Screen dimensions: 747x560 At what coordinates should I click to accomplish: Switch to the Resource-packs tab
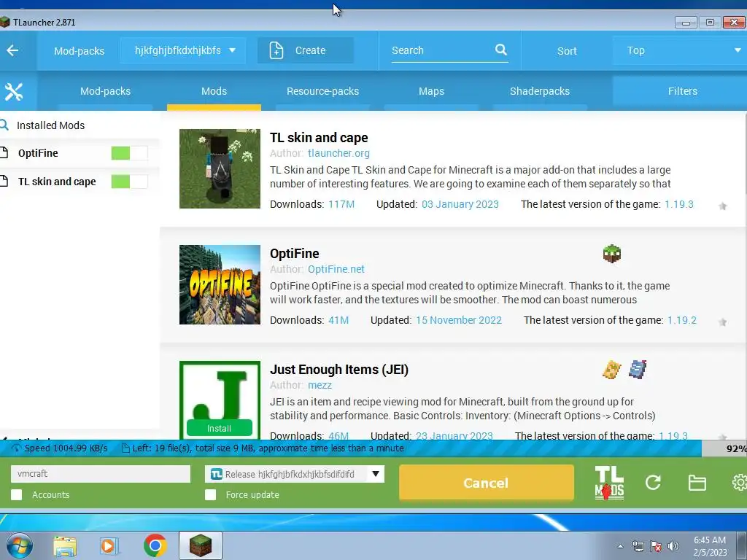322,91
